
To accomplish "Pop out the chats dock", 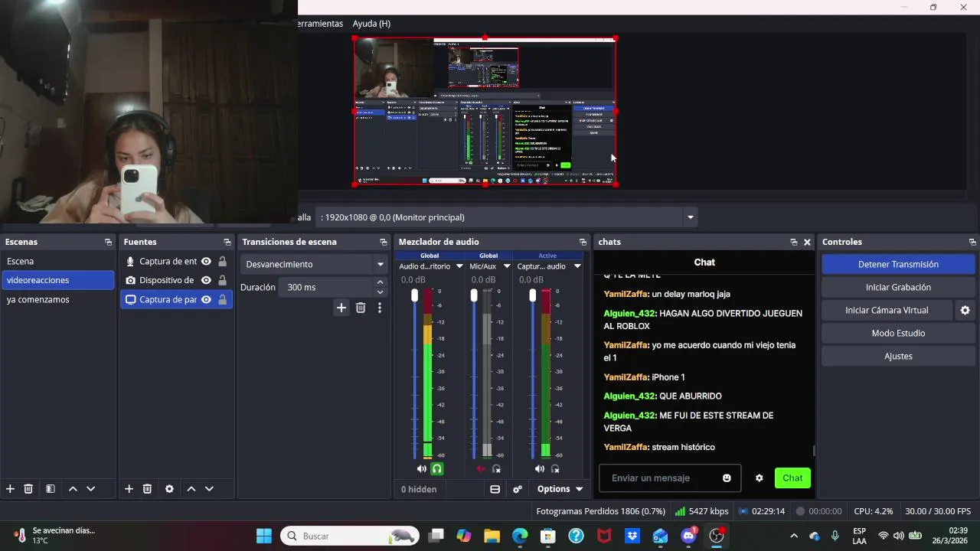I will pos(794,242).
